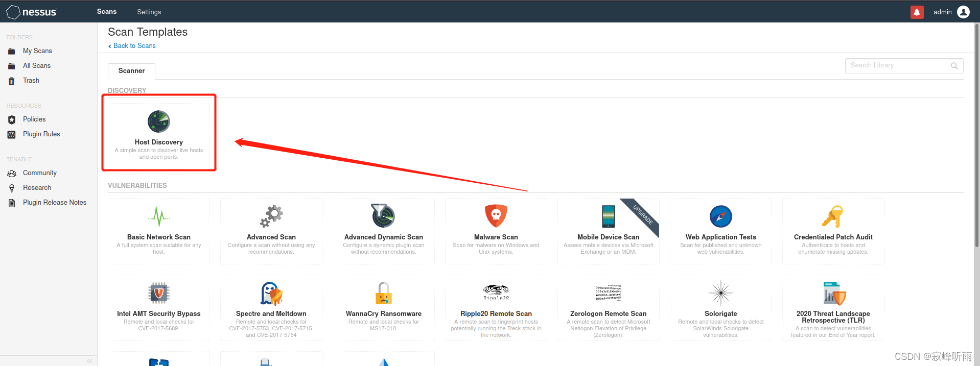
Task: Click the Policies shield icon
Action: (12, 119)
